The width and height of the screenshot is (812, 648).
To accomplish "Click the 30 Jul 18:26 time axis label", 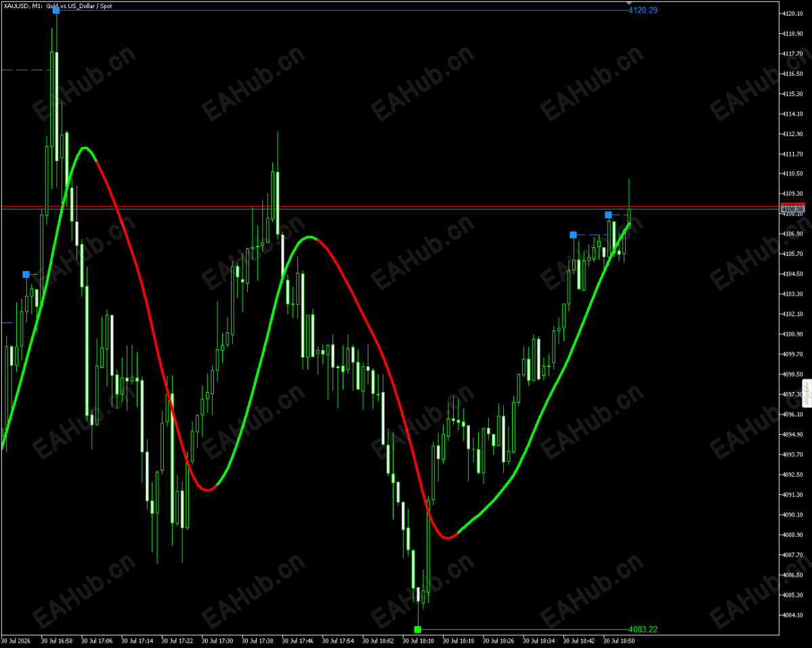I will click(x=498, y=641).
